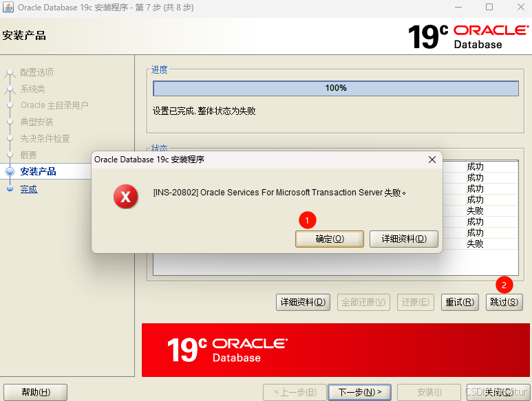
Task: Select the Oracle 主目录用户 step
Action: click(54, 105)
